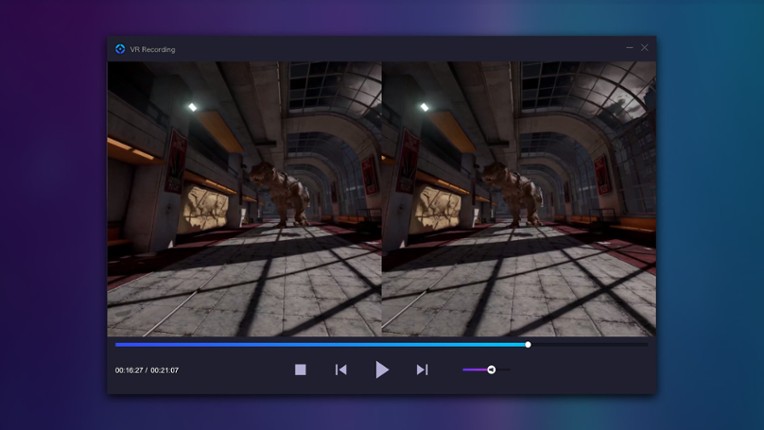Screen dimensions: 764x430
Task: Click the purple filled volume track
Action: (x=474, y=370)
